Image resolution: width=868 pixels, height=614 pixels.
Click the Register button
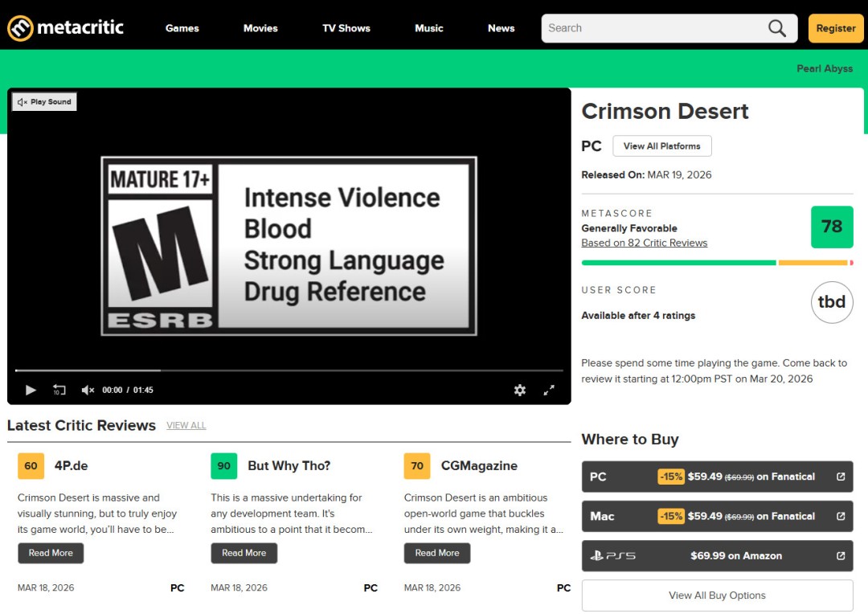pos(836,28)
